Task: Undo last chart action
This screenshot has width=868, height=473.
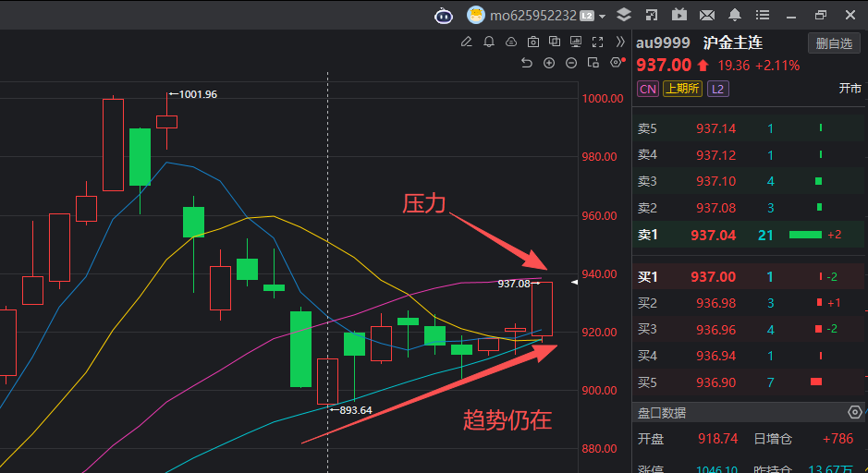Action: click(527, 63)
